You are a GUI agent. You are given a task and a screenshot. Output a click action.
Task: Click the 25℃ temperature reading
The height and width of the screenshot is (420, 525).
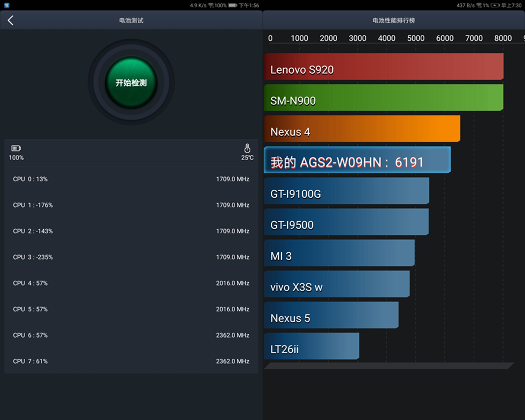pos(247,158)
